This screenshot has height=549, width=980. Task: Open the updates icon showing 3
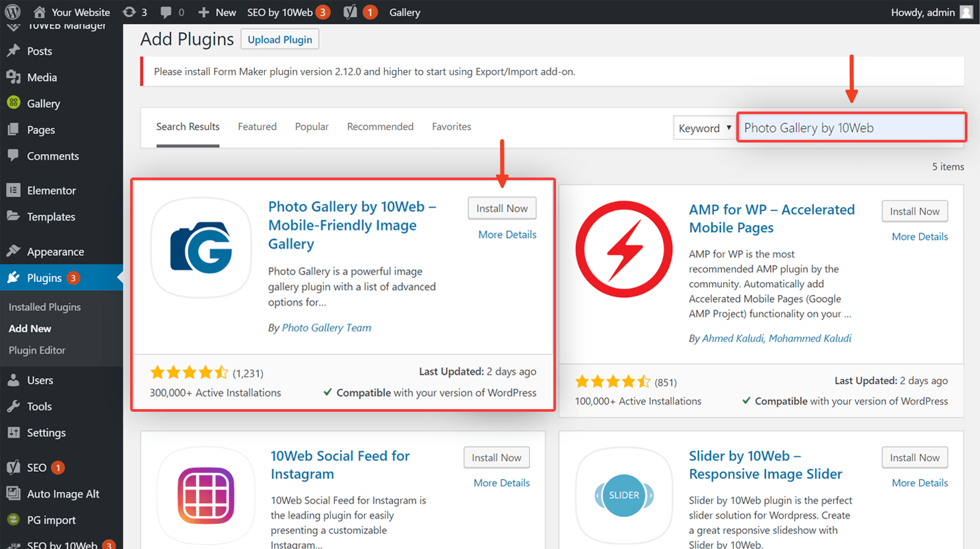(x=135, y=12)
